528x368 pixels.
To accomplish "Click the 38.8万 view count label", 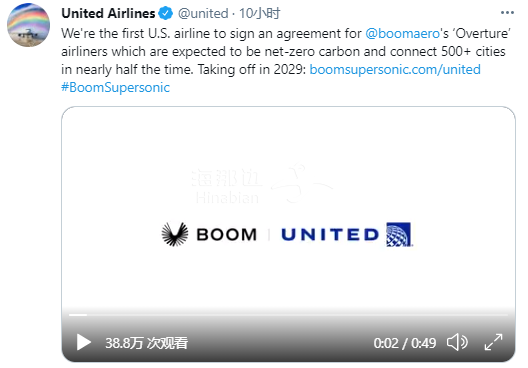I will tap(146, 343).
